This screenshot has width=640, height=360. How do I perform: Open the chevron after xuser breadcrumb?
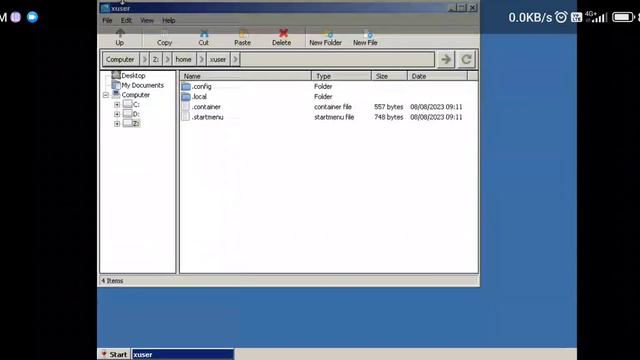(235, 60)
